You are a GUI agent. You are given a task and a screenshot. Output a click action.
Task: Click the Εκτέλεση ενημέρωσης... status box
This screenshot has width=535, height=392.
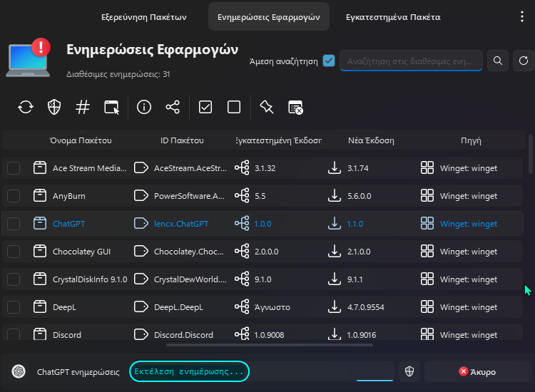coord(189,371)
